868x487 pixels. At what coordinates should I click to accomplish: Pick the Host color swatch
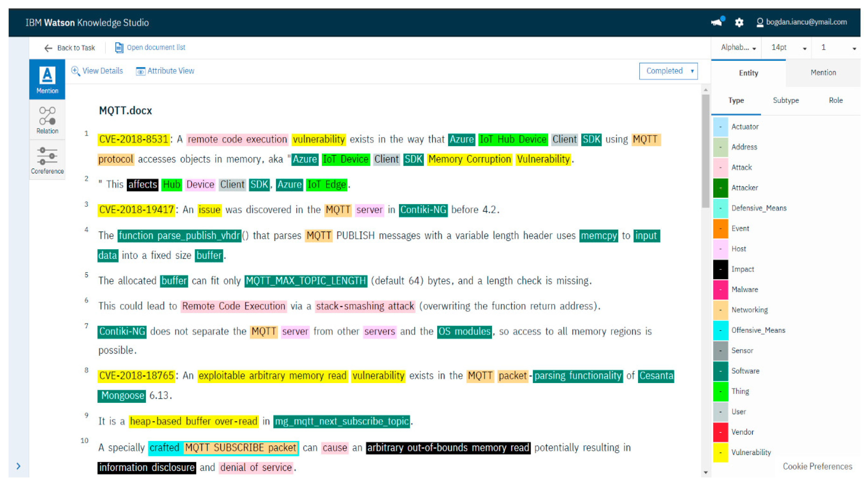point(721,249)
